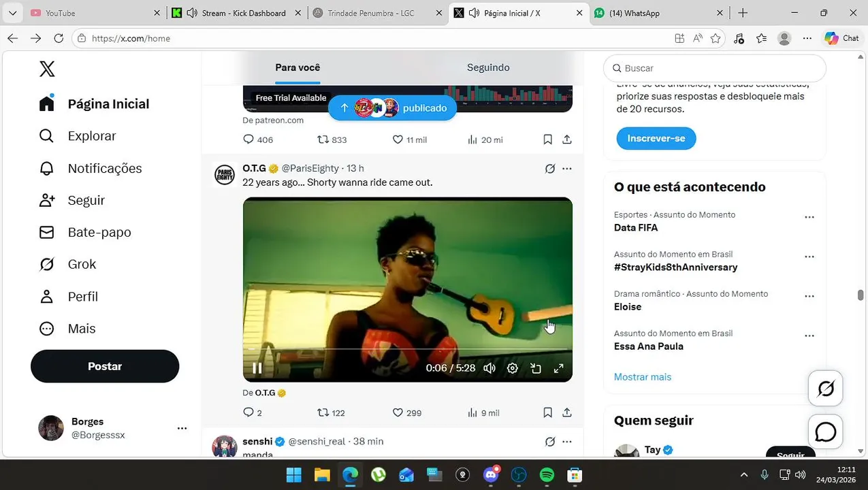Screen dimensions: 868x490
Task: Open Copilot Chat in browser toolbar
Action: click(841, 38)
